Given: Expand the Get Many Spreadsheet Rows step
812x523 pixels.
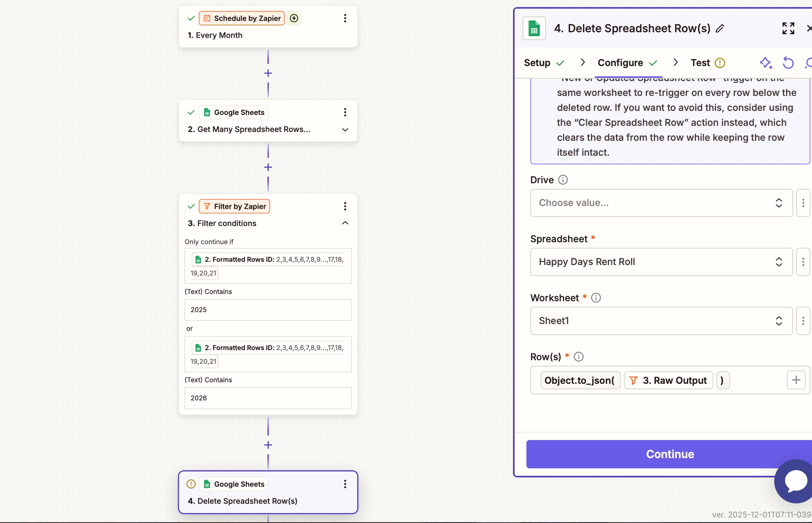Looking at the screenshot, I should coord(345,129).
